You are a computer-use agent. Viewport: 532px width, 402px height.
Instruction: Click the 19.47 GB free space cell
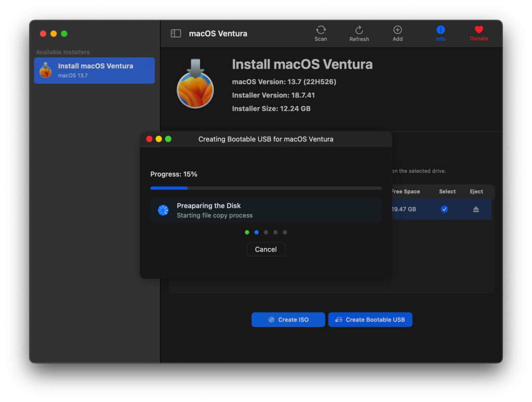(404, 209)
